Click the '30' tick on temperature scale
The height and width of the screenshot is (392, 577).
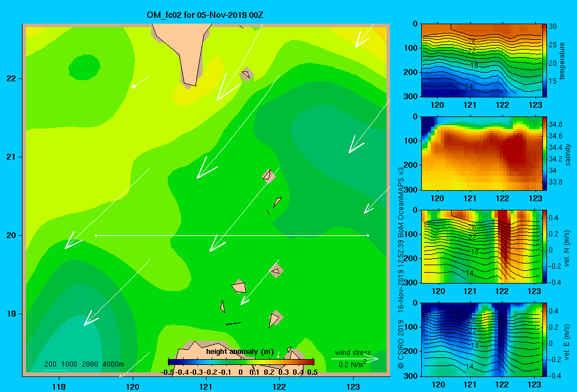coord(553,27)
